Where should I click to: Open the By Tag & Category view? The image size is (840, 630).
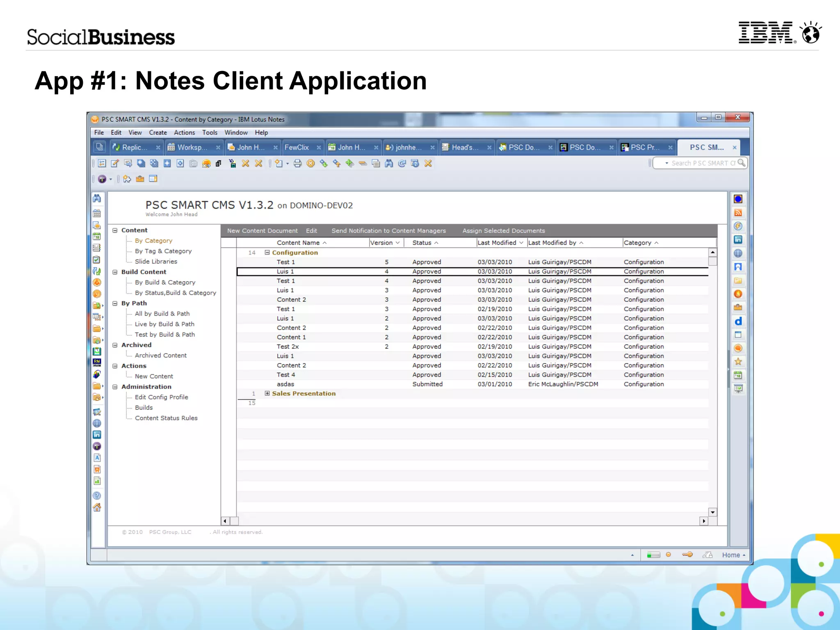[x=163, y=251]
